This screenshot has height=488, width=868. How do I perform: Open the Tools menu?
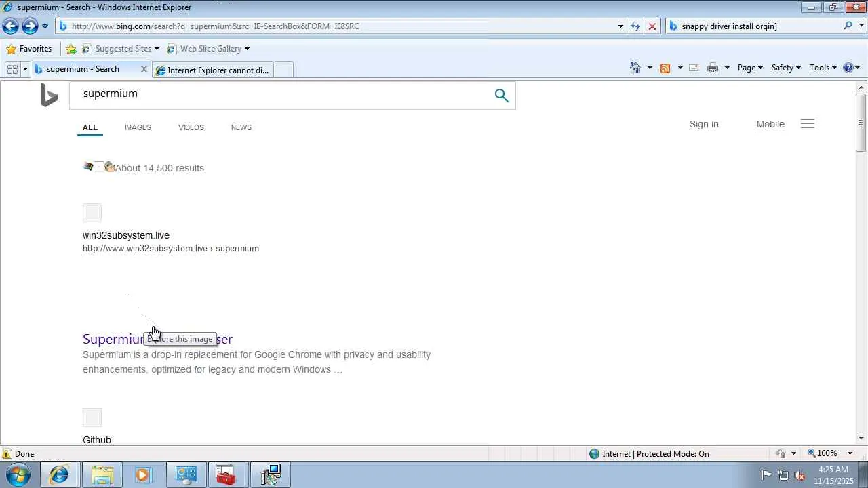point(823,68)
